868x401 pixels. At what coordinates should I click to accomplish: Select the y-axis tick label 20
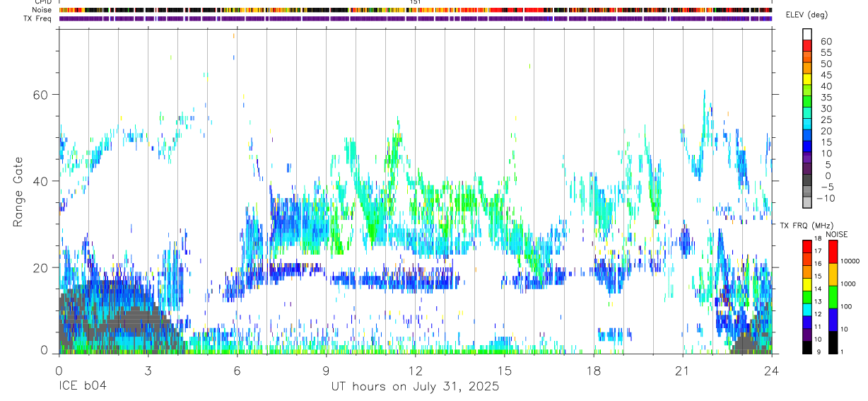coord(40,268)
